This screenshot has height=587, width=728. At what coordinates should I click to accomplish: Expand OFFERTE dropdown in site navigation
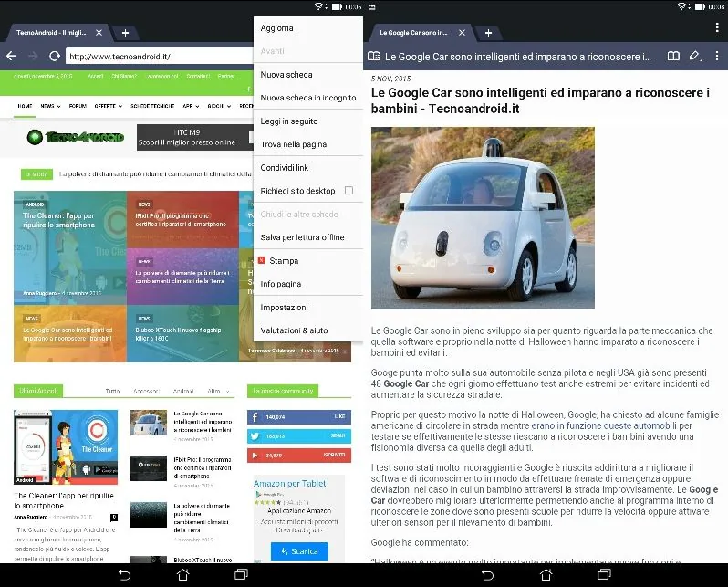[x=109, y=106]
